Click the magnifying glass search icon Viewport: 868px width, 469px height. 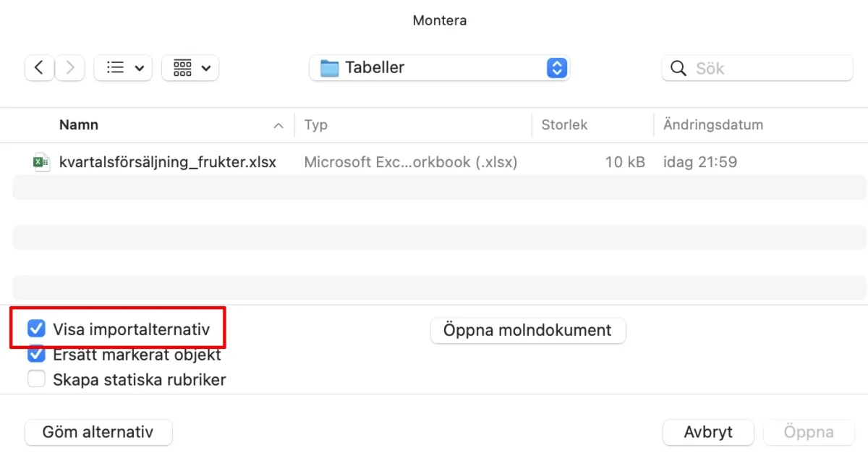pos(678,68)
